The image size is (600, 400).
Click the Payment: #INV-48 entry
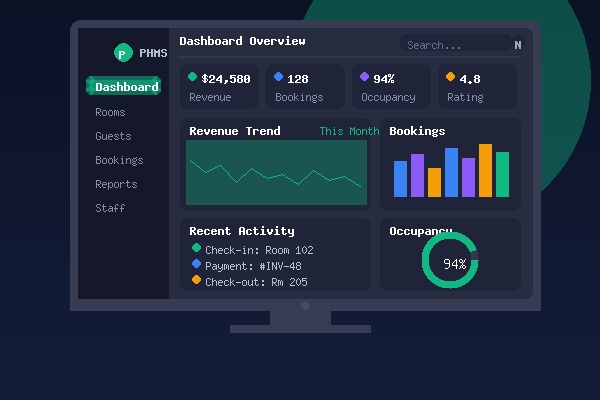(253, 266)
